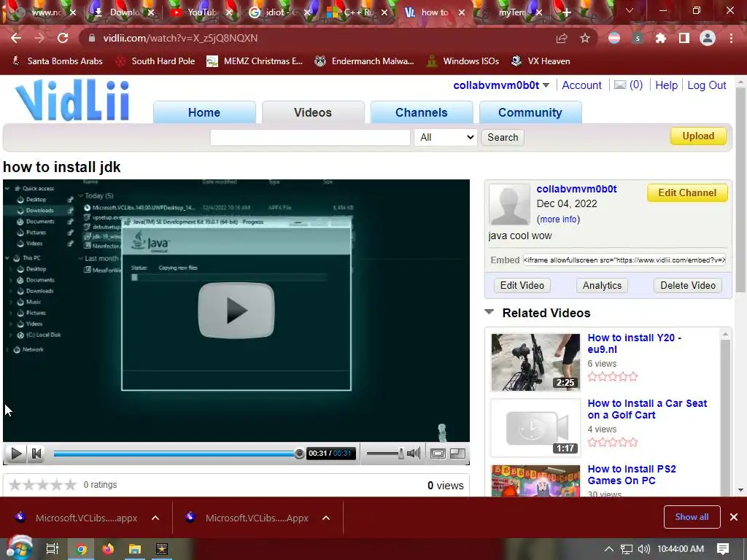Reload the VidLii page

click(x=63, y=38)
